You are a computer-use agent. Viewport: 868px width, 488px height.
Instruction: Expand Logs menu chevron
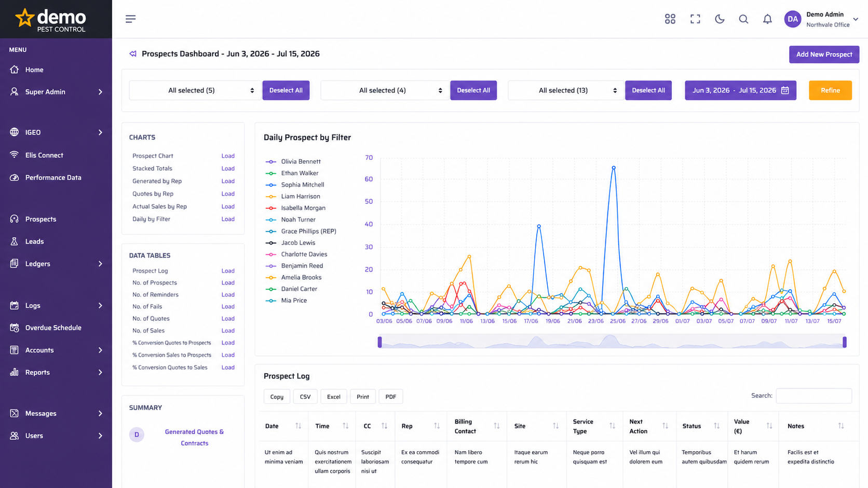(x=100, y=306)
